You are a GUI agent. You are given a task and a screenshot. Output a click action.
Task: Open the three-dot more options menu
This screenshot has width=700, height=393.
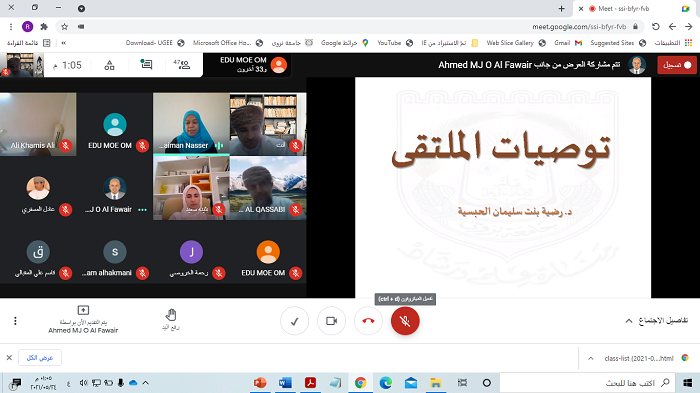(15, 321)
